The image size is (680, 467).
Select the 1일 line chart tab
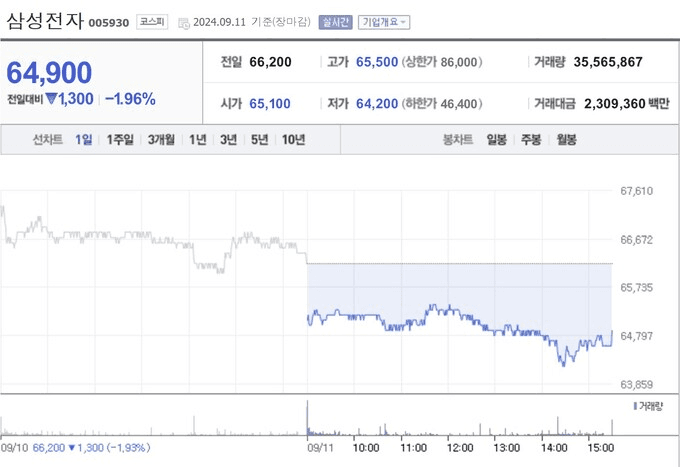coord(83,140)
